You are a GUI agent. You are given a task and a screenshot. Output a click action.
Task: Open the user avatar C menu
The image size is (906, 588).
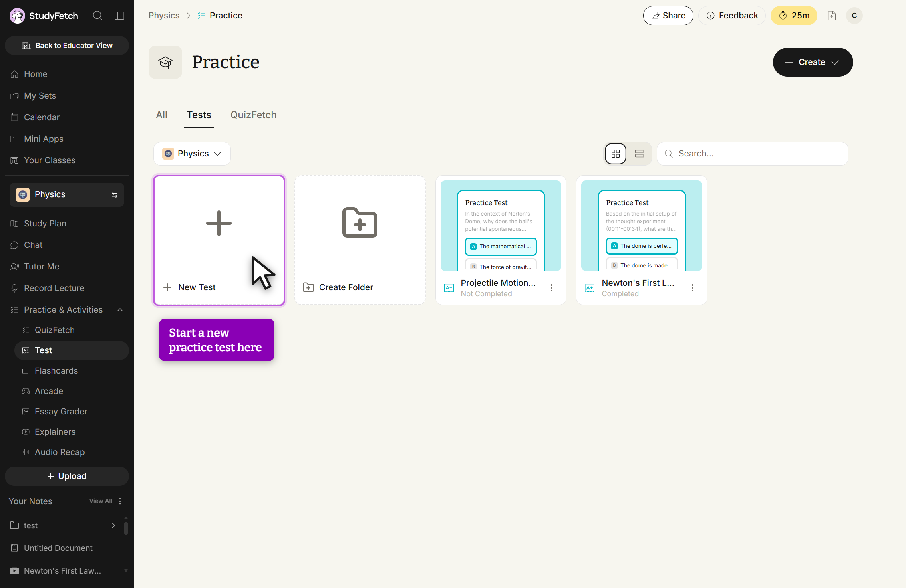(x=854, y=16)
